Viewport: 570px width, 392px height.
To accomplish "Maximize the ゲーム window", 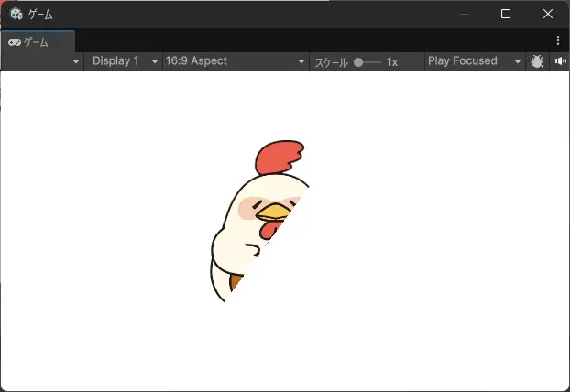I will click(505, 14).
